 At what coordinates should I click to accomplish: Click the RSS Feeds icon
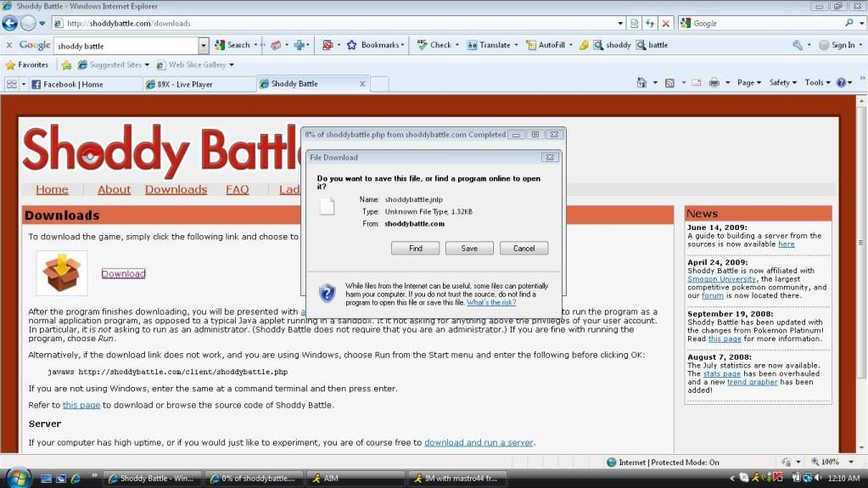[669, 83]
